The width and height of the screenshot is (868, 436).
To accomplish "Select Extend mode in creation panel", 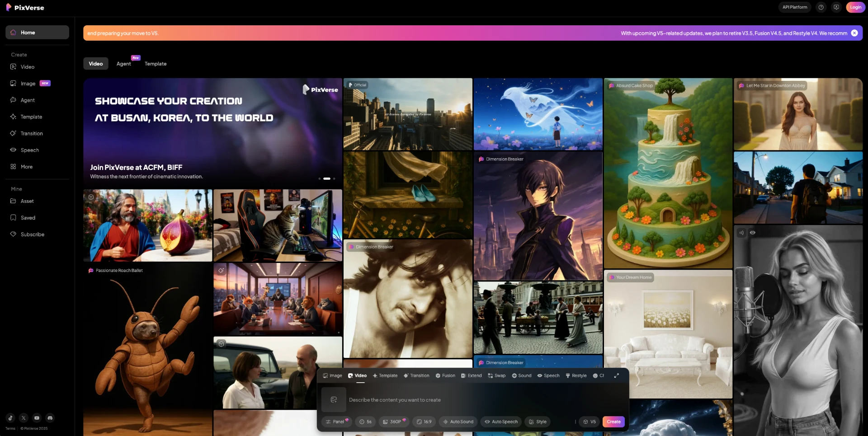I will pyautogui.click(x=471, y=375).
